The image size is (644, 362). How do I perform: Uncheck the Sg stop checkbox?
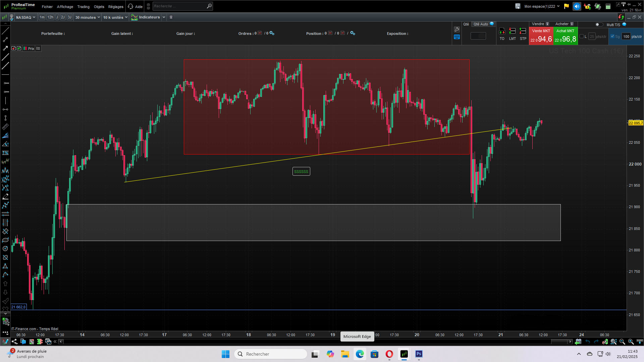[x=612, y=37]
